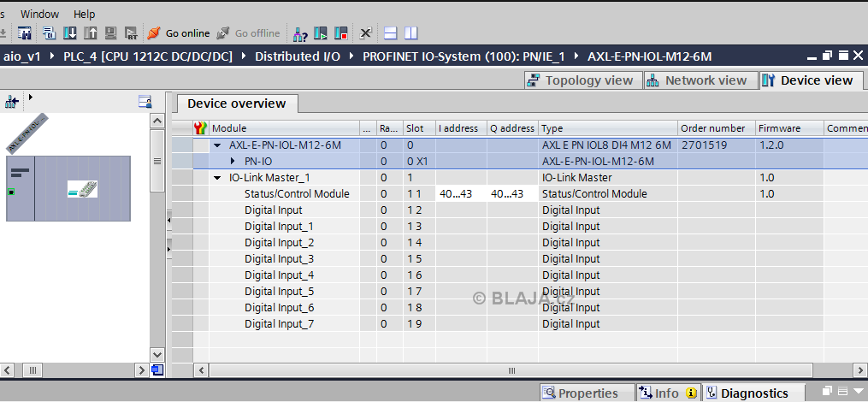The height and width of the screenshot is (402, 868).
Task: Open the Info tab
Action: 668,393
